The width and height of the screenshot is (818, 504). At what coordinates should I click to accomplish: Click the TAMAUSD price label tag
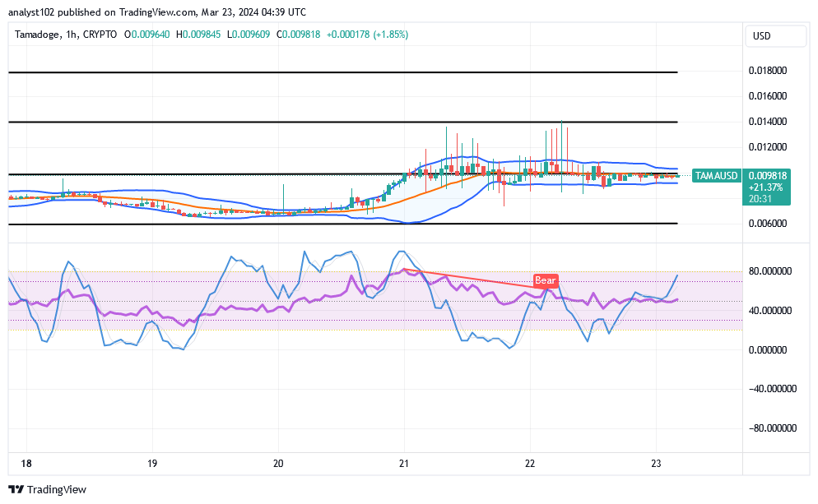716,176
